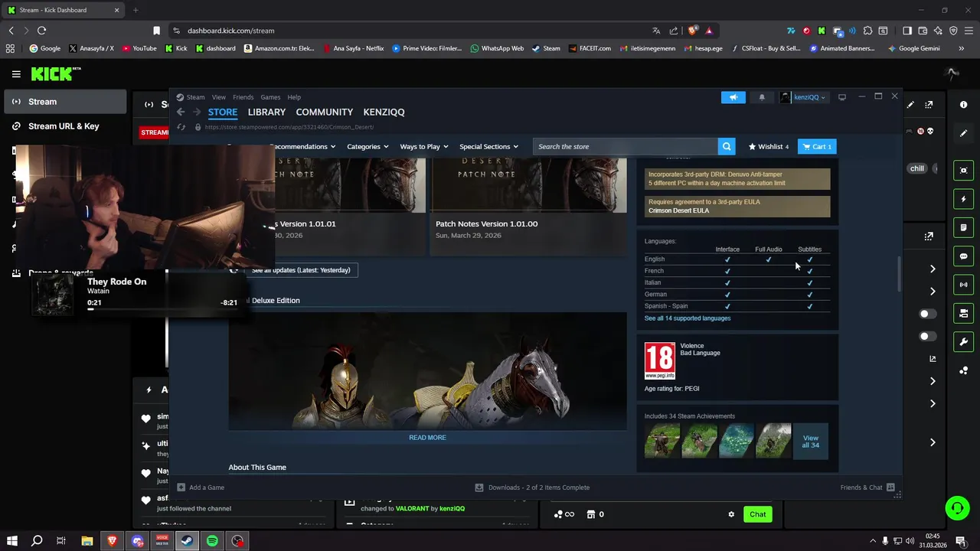980x551 pixels.
Task: Open Downloads status in Steam footer
Action: tap(532, 487)
